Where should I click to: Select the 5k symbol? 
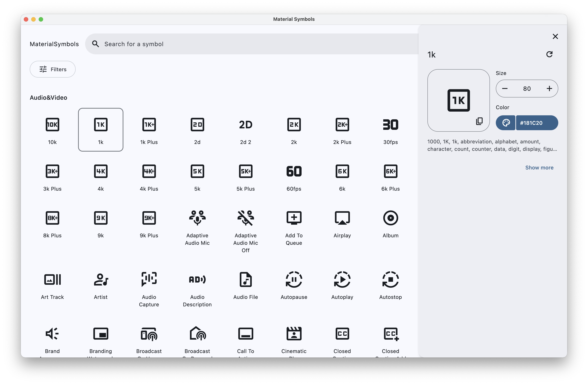(x=197, y=176)
